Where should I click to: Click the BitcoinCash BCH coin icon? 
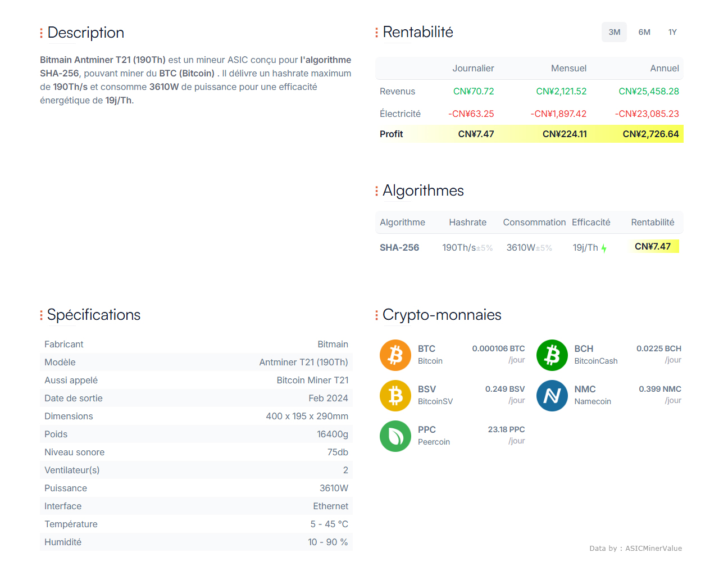click(552, 355)
